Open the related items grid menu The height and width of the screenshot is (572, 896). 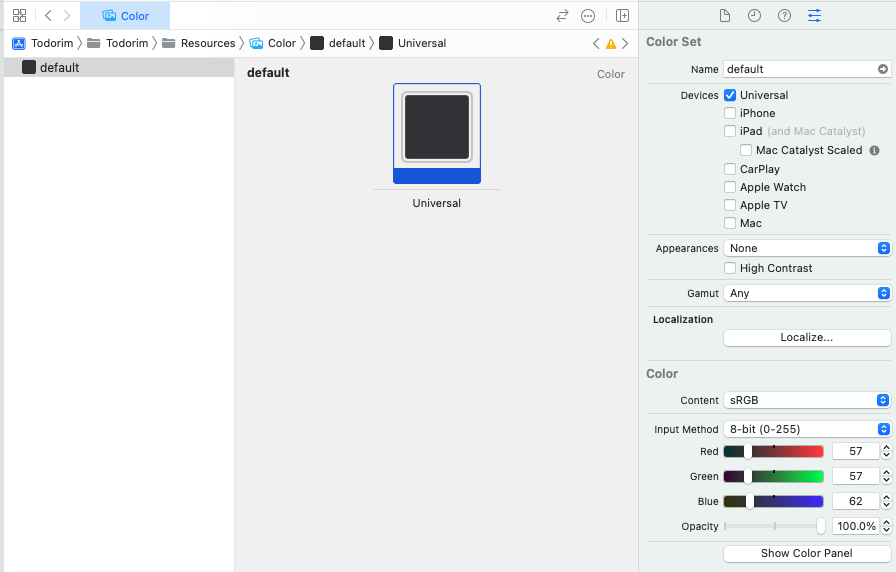19,15
